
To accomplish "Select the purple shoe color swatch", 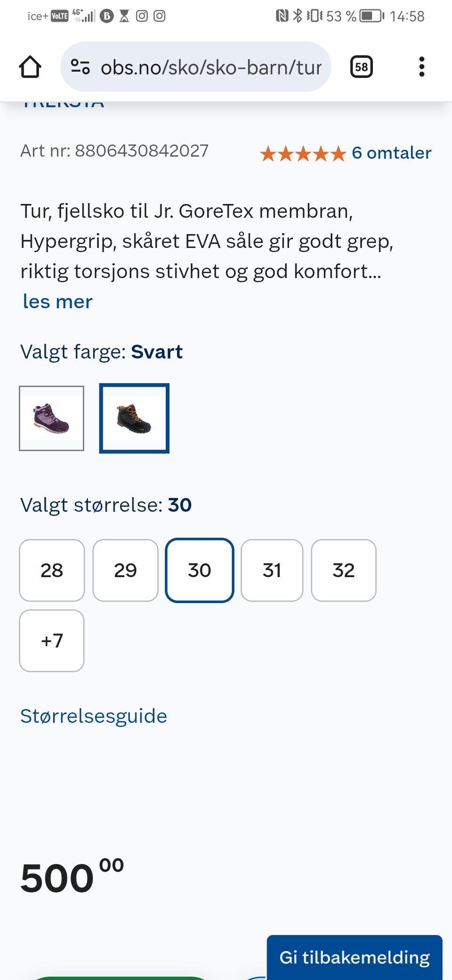I will (x=52, y=418).
